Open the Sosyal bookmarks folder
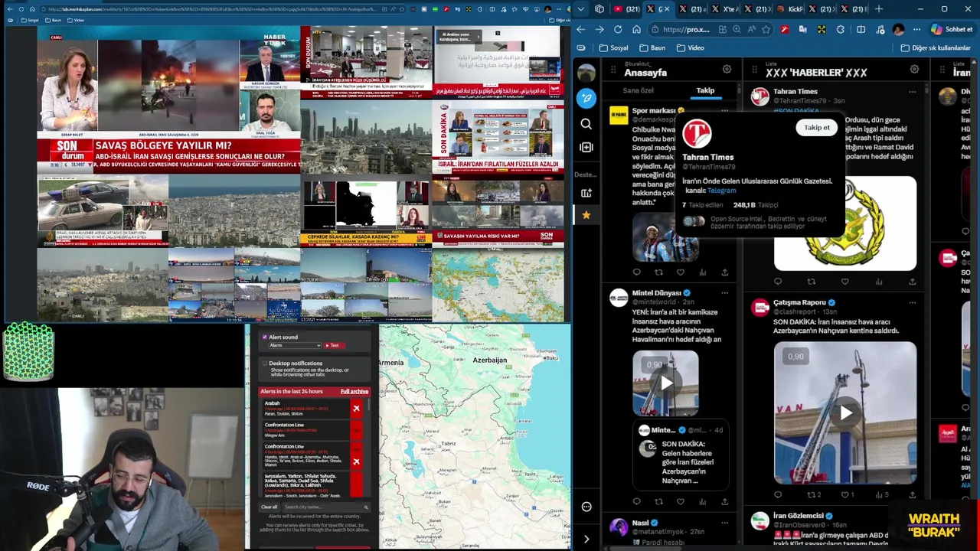The width and height of the screenshot is (980, 551). [x=613, y=47]
